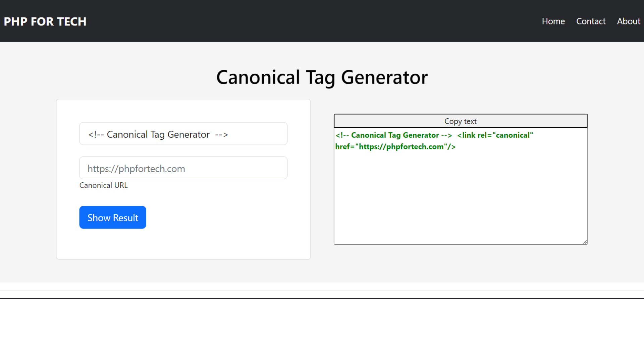Click the textarea resize handle

pyautogui.click(x=585, y=241)
